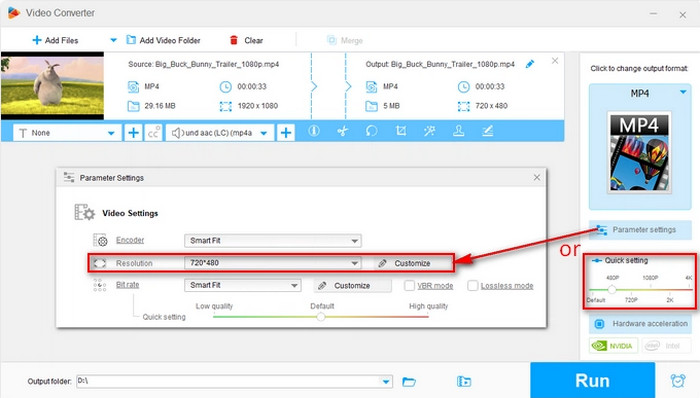
Task: Enable Lossless mode checkbox
Action: [472, 286]
